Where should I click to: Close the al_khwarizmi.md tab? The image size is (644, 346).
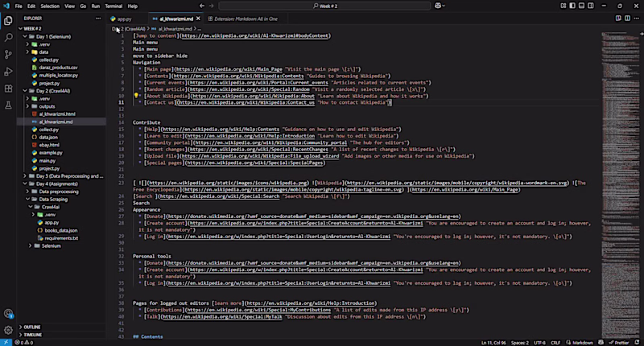pyautogui.click(x=198, y=19)
